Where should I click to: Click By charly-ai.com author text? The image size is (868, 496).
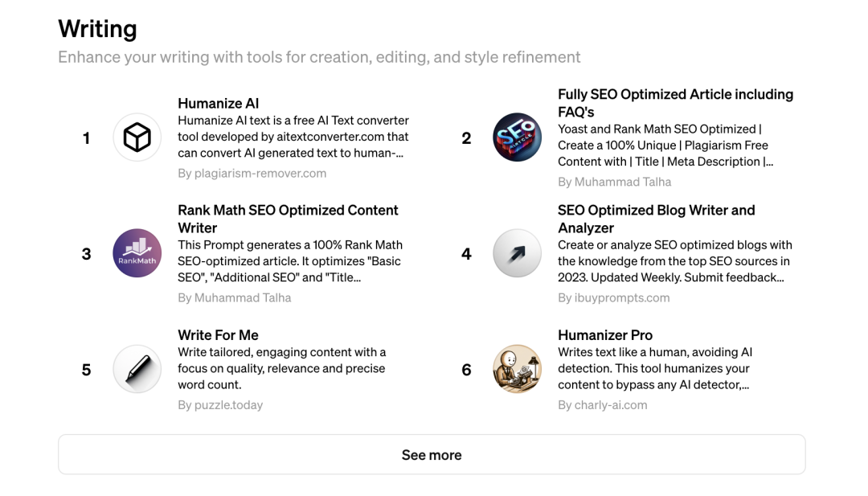[602, 405]
